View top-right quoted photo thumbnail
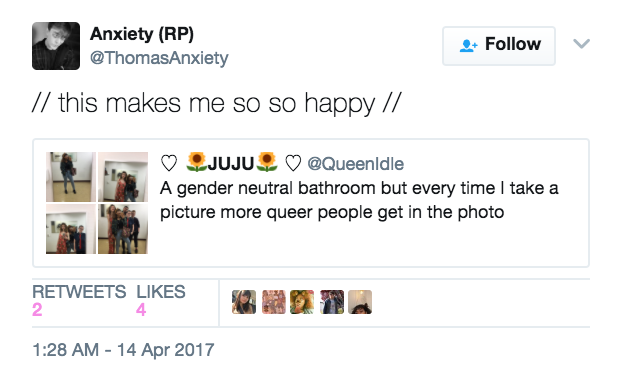Image resolution: width=626 pixels, height=366 pixels. [123, 177]
